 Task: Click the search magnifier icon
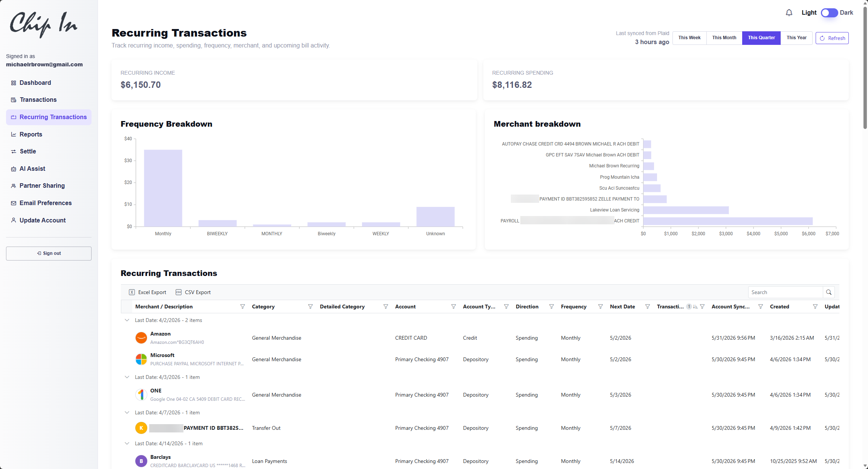coord(829,292)
